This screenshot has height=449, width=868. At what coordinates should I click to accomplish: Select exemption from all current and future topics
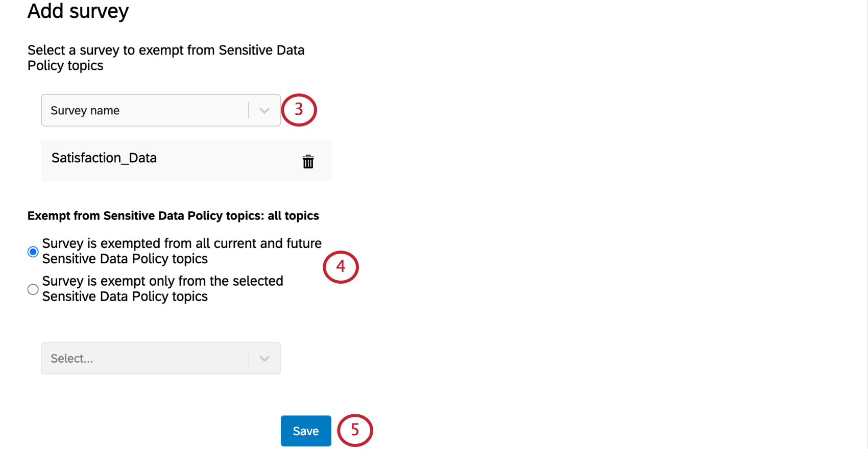click(x=32, y=251)
